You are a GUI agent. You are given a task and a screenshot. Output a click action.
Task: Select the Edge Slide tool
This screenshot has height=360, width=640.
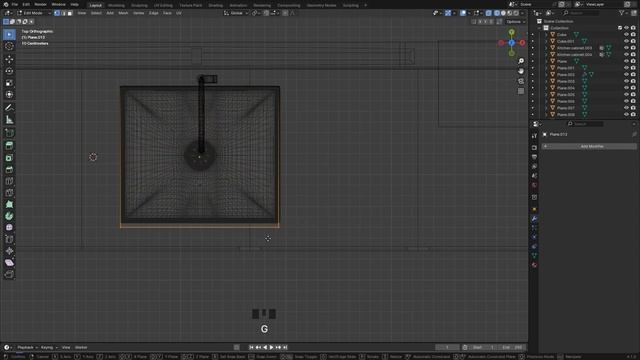click(9, 239)
